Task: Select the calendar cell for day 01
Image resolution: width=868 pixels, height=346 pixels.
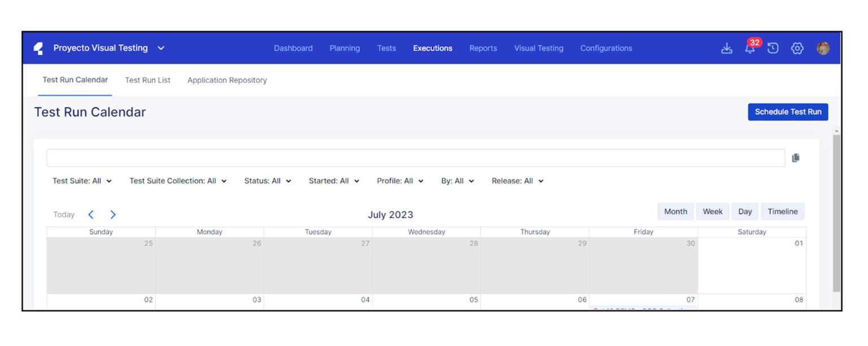Action: coord(752,266)
